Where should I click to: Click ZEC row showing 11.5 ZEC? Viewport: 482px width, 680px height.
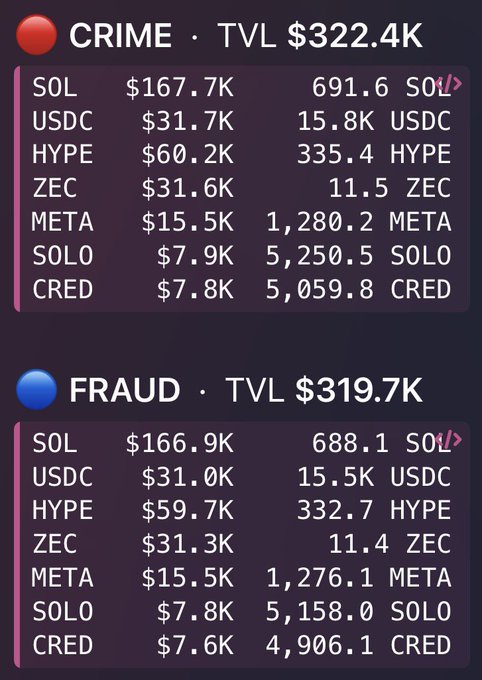click(x=242, y=188)
